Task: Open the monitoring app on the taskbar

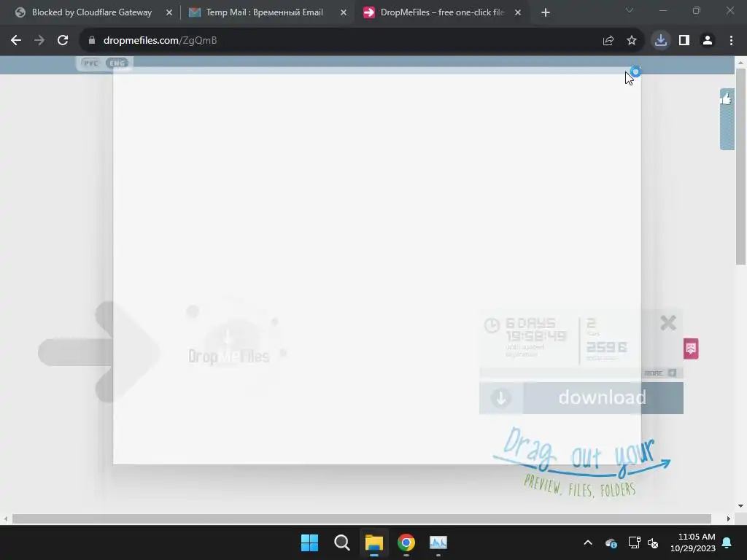Action: point(438,542)
